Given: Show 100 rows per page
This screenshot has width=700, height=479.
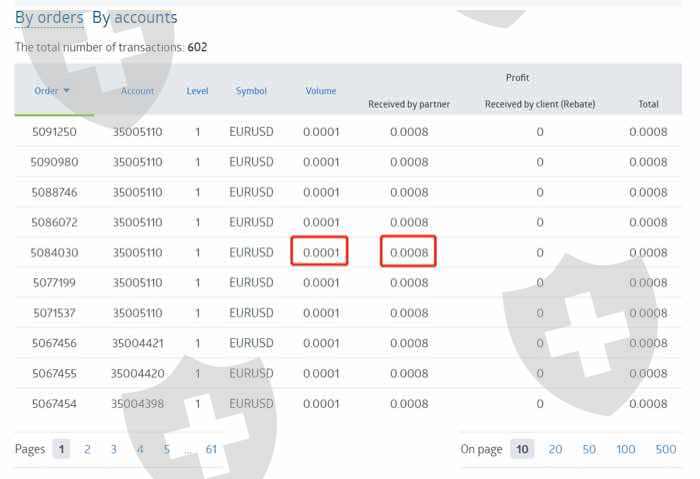Looking at the screenshot, I should [x=625, y=449].
